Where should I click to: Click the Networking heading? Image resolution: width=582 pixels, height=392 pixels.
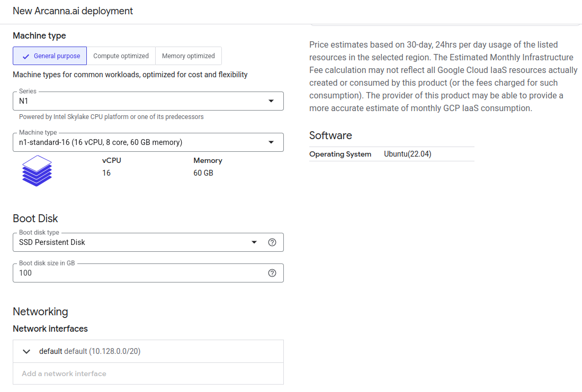[40, 312]
